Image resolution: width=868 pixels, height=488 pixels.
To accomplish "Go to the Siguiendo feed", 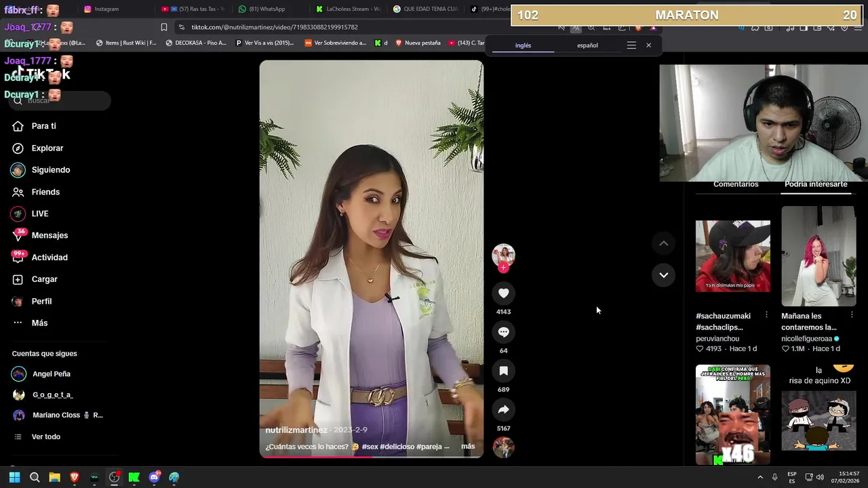I will click(50, 170).
